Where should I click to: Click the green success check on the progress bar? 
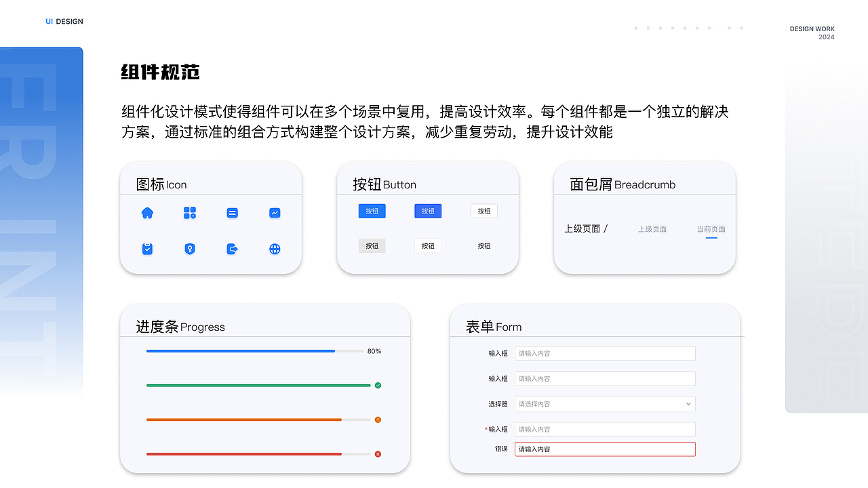(x=378, y=385)
